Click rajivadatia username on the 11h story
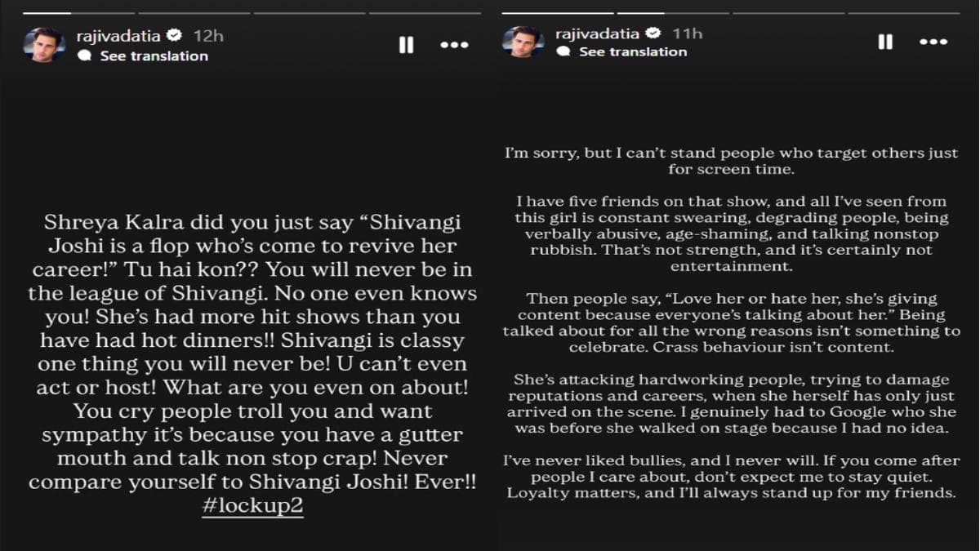This screenshot has width=980, height=551. click(599, 33)
